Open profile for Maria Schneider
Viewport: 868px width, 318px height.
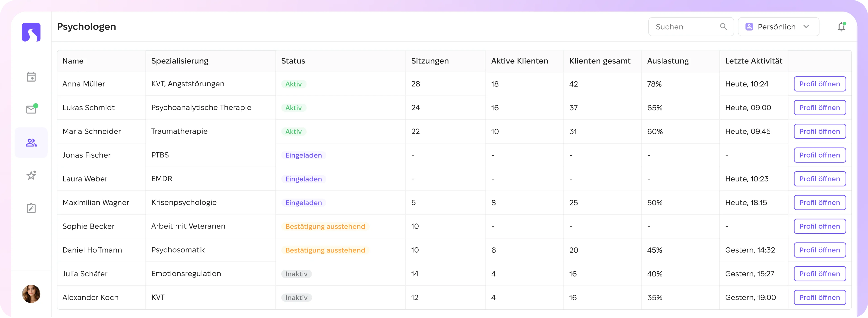pyautogui.click(x=819, y=131)
